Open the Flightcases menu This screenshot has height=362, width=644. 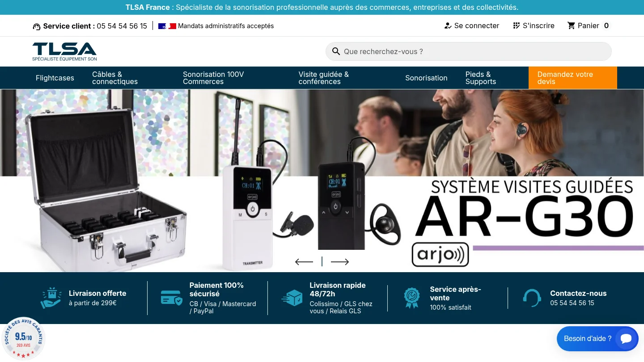pyautogui.click(x=55, y=78)
